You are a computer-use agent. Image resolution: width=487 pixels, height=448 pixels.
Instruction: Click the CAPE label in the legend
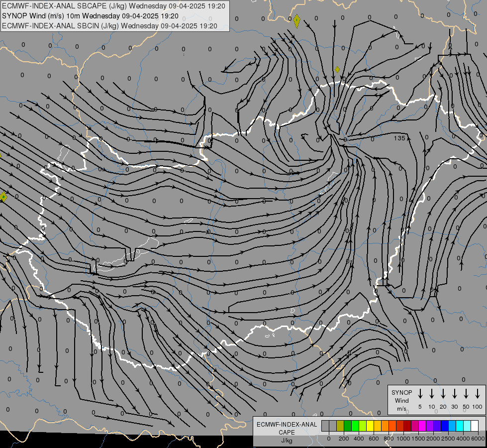287,433
